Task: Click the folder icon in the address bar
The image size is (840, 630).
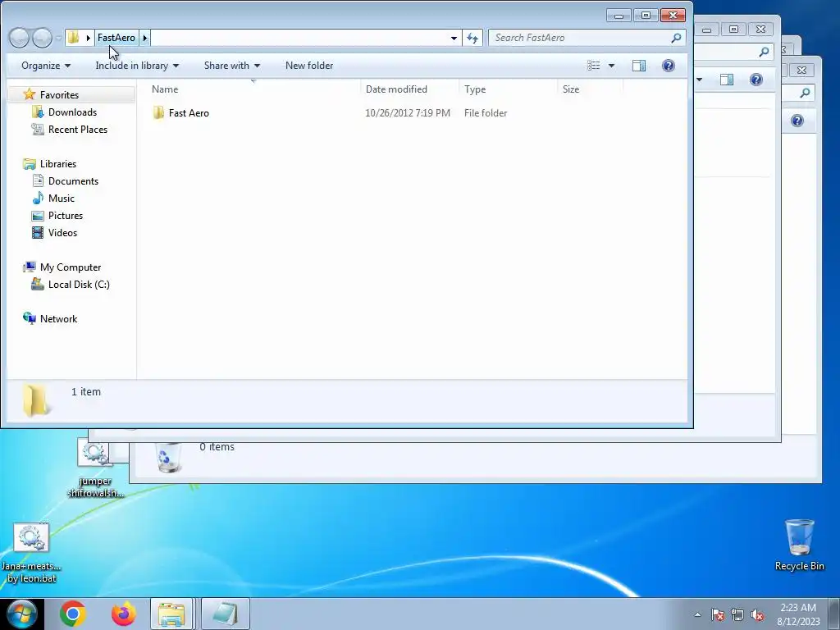Action: (x=73, y=38)
